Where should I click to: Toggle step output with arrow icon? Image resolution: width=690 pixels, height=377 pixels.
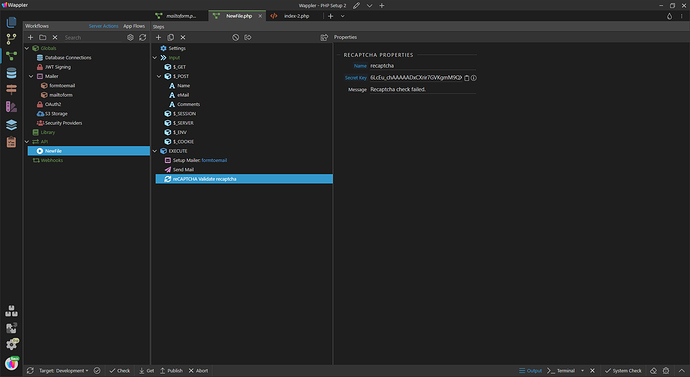click(x=248, y=37)
